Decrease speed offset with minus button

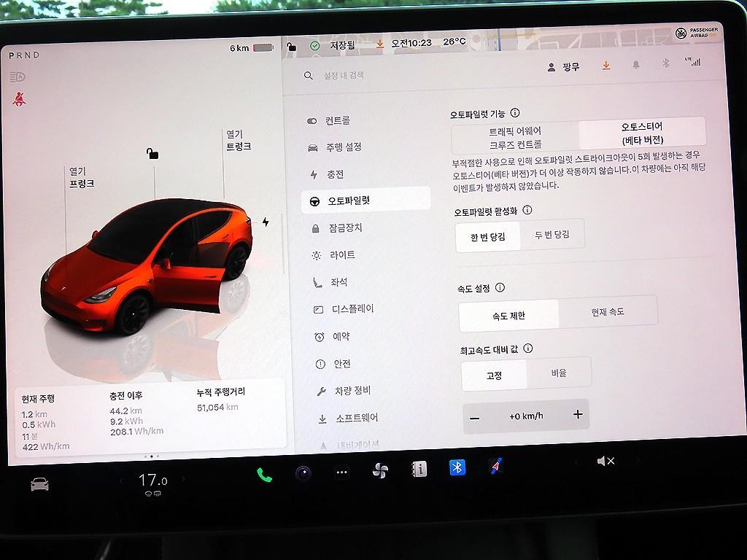click(474, 419)
